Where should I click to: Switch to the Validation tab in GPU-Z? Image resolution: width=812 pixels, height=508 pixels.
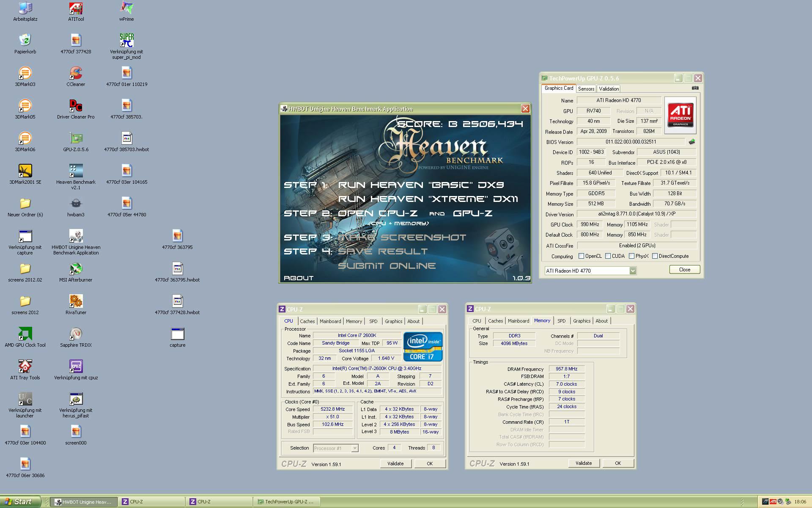(609, 89)
